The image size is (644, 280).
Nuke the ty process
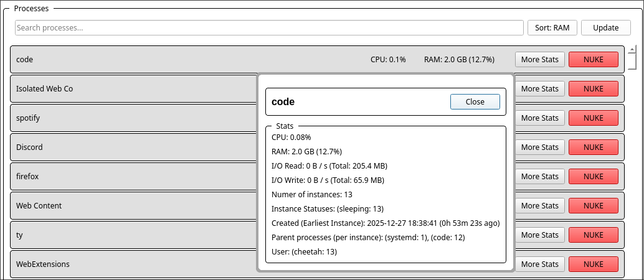point(593,235)
